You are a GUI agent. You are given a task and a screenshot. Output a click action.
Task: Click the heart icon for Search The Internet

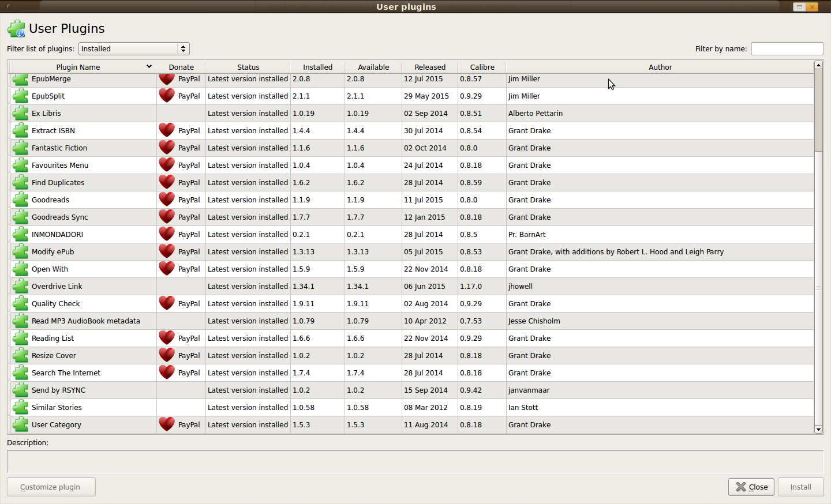pos(167,373)
